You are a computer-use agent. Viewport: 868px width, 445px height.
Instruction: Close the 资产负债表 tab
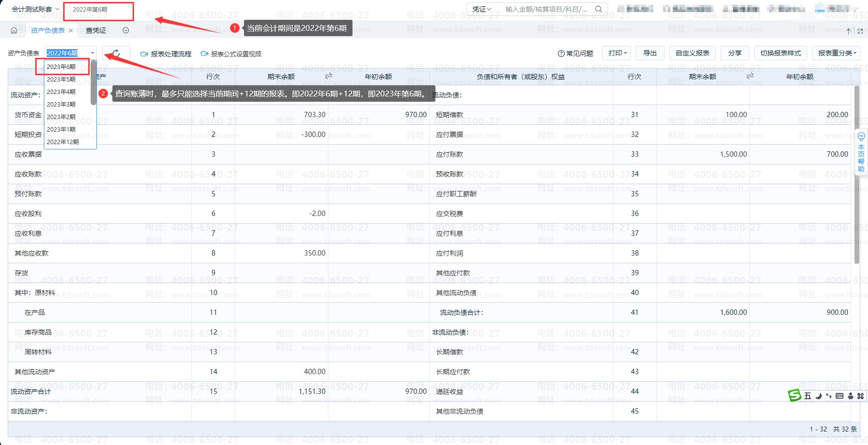71,31
